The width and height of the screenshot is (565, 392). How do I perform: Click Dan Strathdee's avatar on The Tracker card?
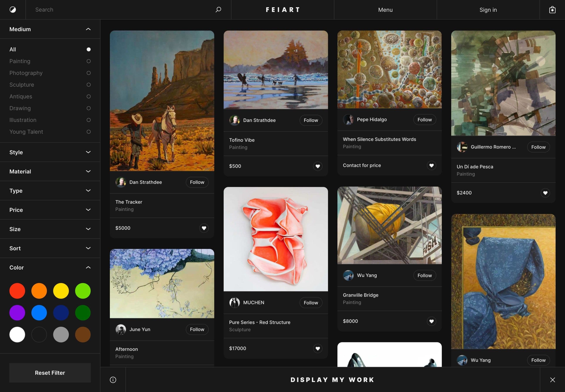point(121,182)
